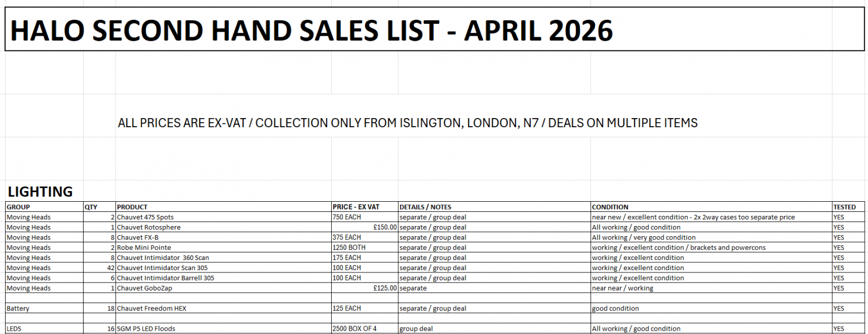Select the 2500 BOX OF 4 price cell
This screenshot has height=334, width=868.
click(x=354, y=329)
